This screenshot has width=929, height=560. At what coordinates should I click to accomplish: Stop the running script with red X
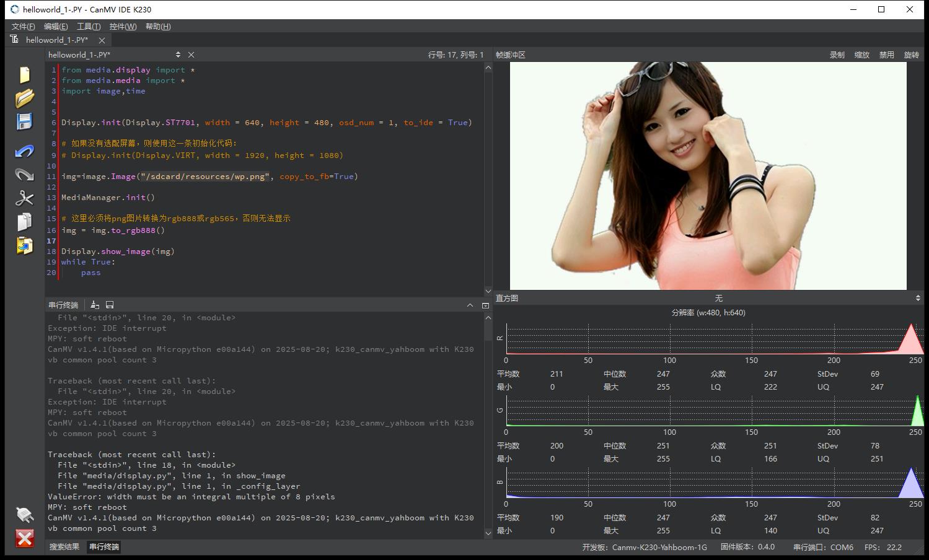click(x=24, y=538)
